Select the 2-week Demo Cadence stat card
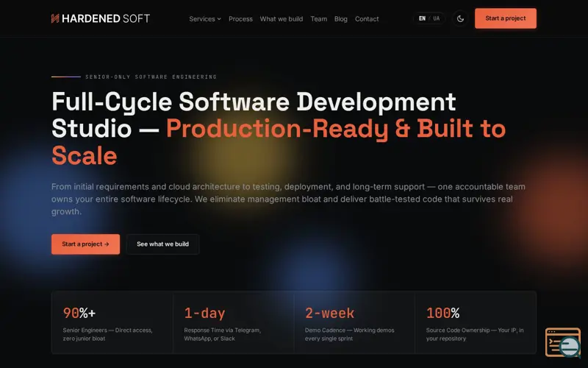 pyautogui.click(x=354, y=322)
